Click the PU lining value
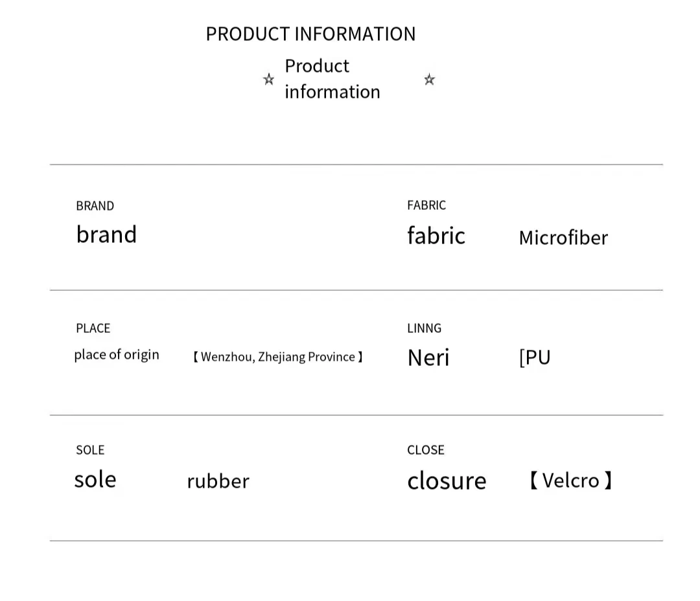 coord(535,357)
